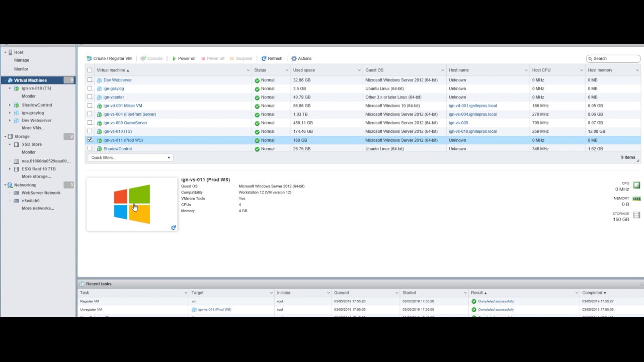Viewport: 644px width, 362px height.
Task: Check the ign-vs-004 (File/Print Server) checkbox
Action: point(90,114)
